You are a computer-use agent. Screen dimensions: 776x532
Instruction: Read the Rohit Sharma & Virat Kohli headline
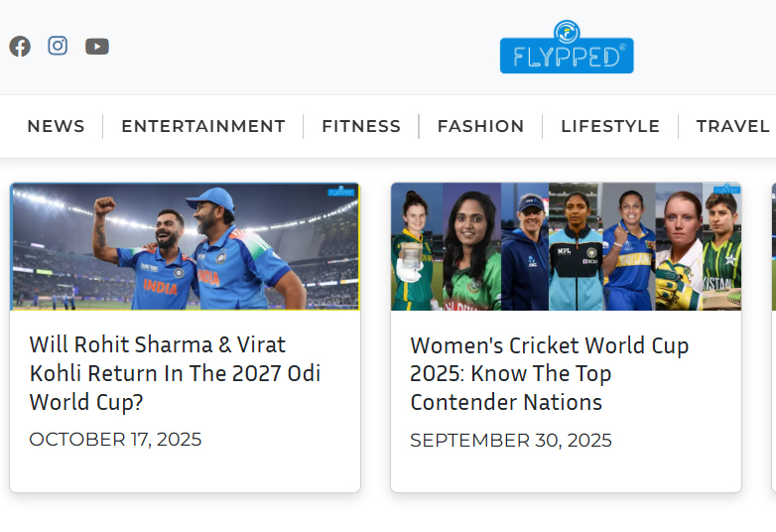point(175,373)
